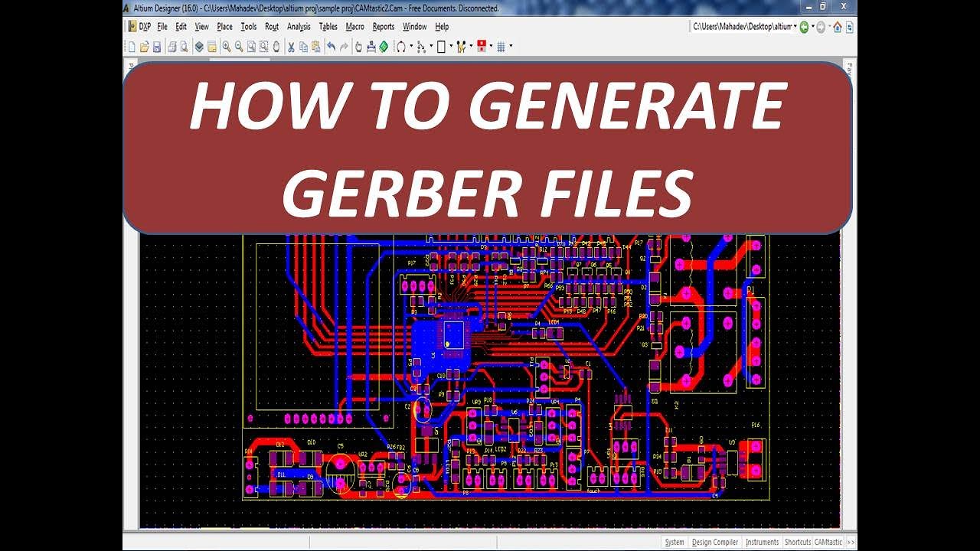Undo the last action

(x=331, y=47)
